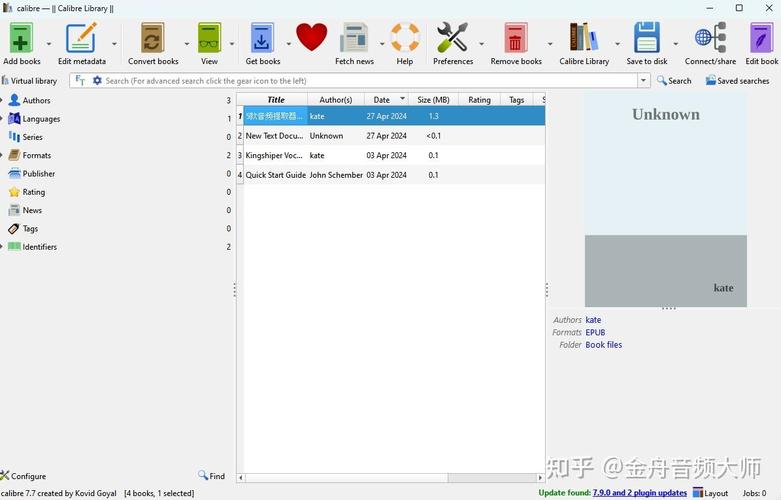
Task: Click Find in tag browser
Action: tap(212, 476)
